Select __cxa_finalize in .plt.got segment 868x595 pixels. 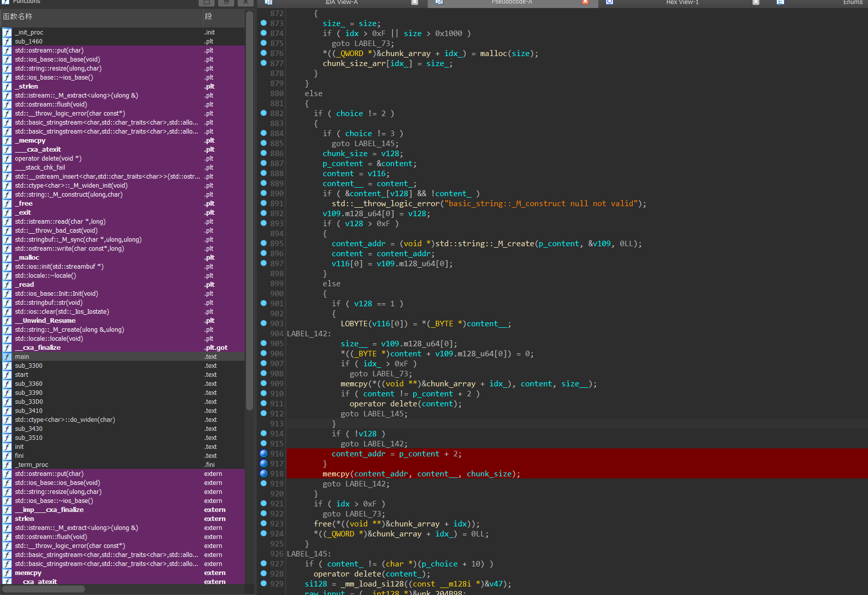123,348
